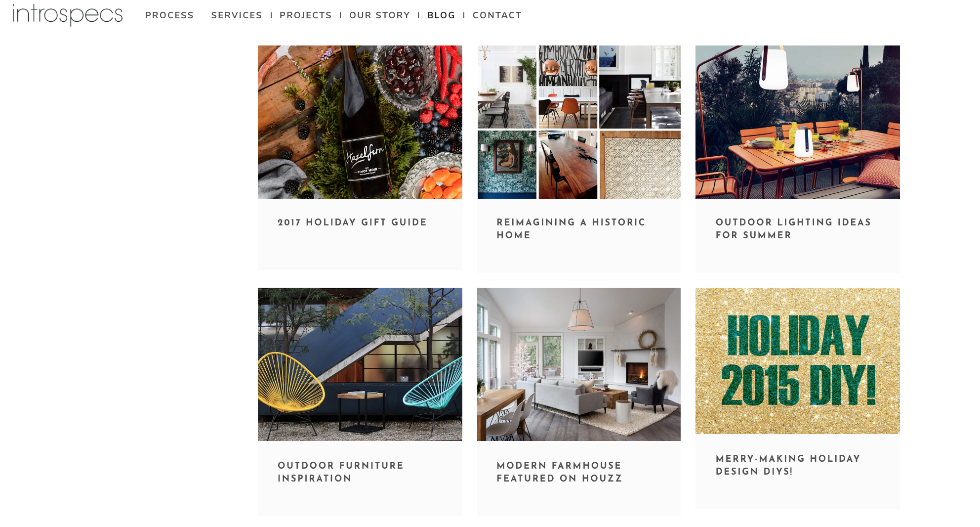This screenshot has width=980, height=527.
Task: Click the blank area of Gift Guide card
Action: tap(360, 251)
